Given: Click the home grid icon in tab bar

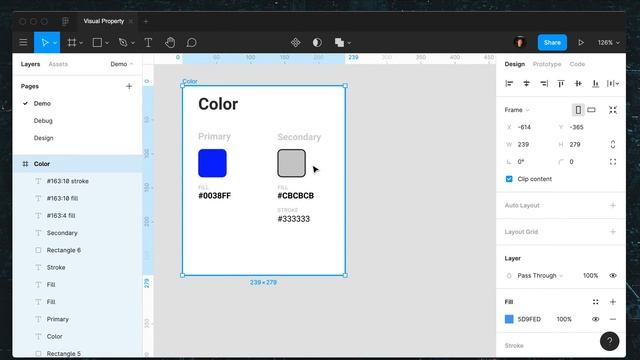Looking at the screenshot, I should 65,21.
